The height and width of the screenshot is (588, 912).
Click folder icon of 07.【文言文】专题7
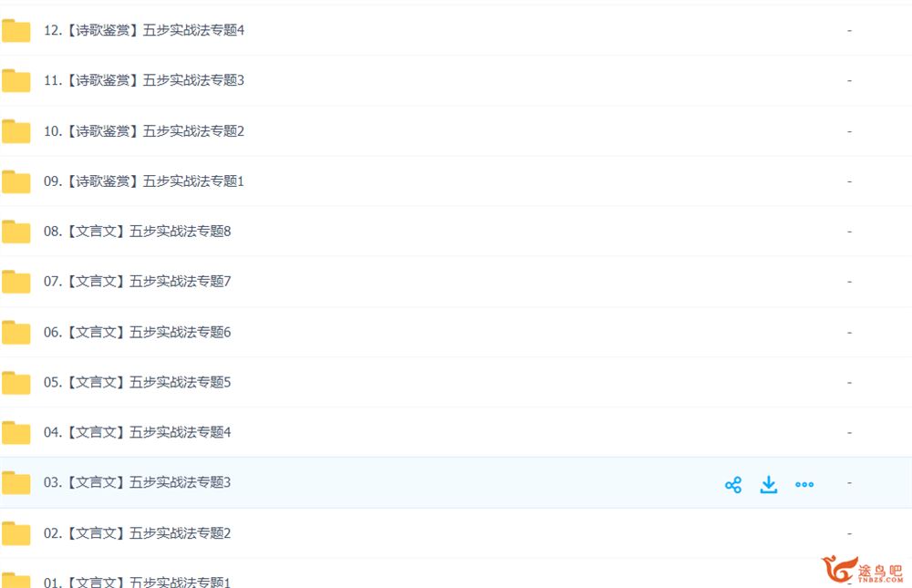pyautogui.click(x=16, y=282)
